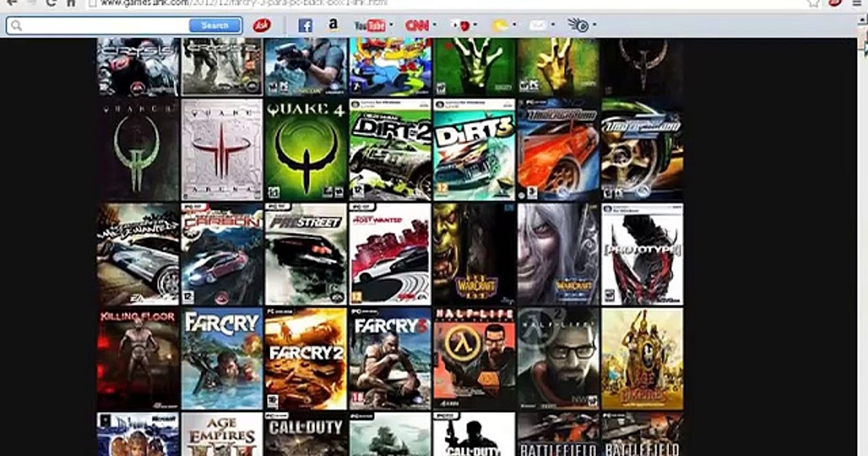
Task: Open the Half-Life 2 Gordon Freeman cover
Action: (558, 359)
